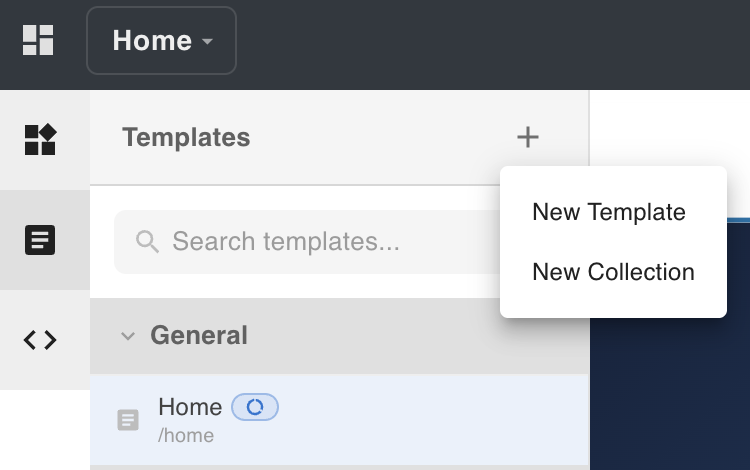
Task: Click the magnifier icon in search box
Action: 147,241
